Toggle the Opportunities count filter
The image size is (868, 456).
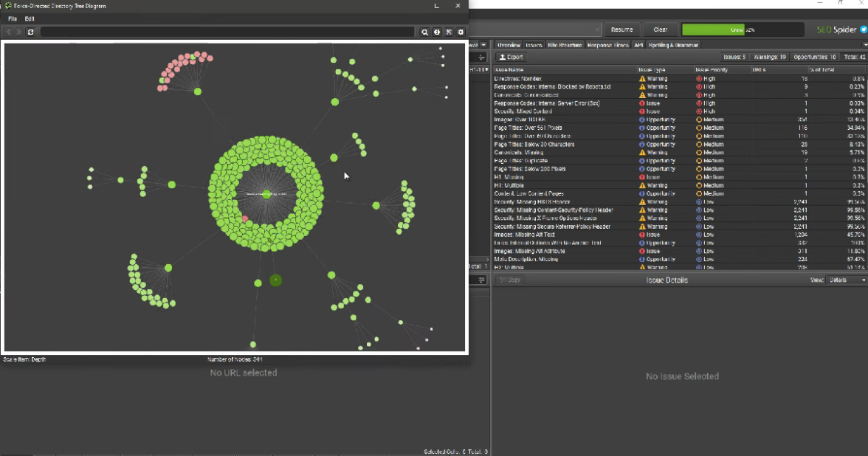tap(814, 57)
